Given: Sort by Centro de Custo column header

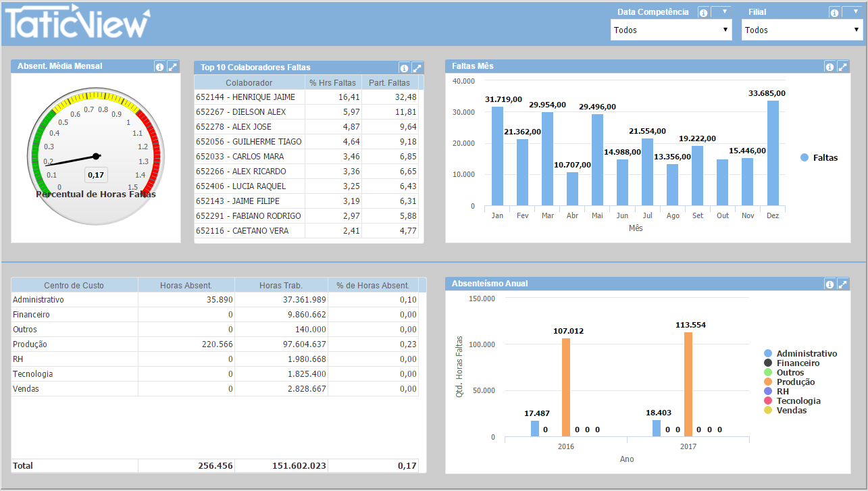Looking at the screenshot, I should point(74,285).
